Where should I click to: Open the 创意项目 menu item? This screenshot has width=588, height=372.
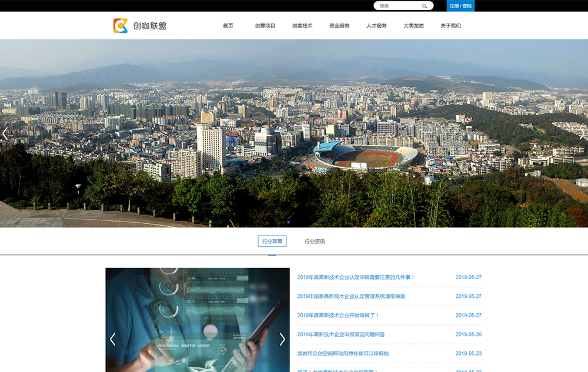[265, 26]
